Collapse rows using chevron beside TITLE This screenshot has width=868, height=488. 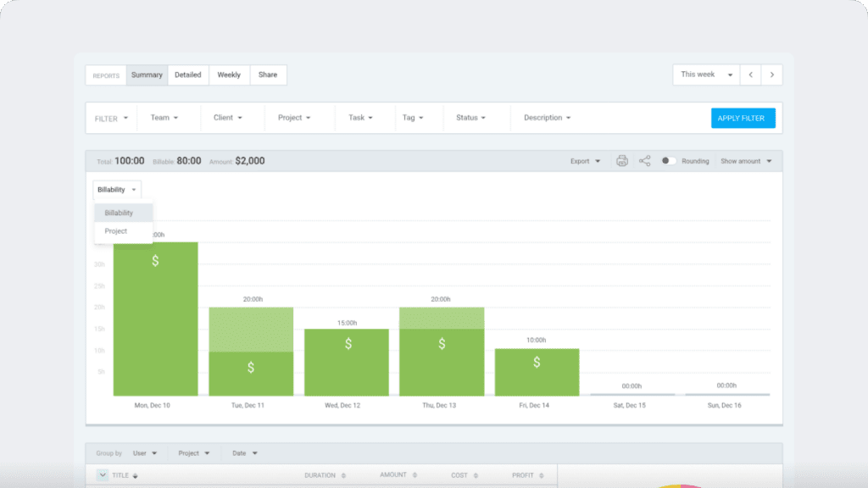102,476
